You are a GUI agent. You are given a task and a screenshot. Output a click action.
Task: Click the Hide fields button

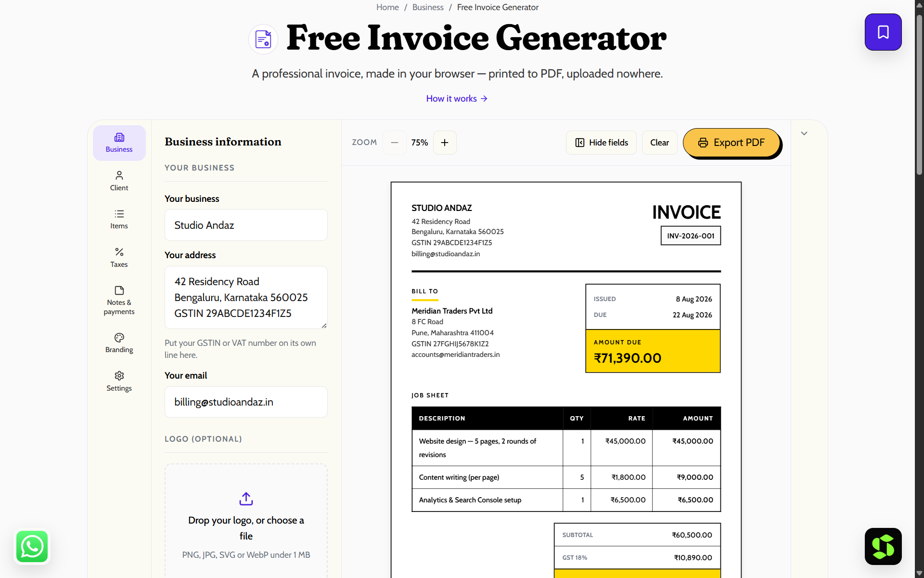pyautogui.click(x=601, y=143)
